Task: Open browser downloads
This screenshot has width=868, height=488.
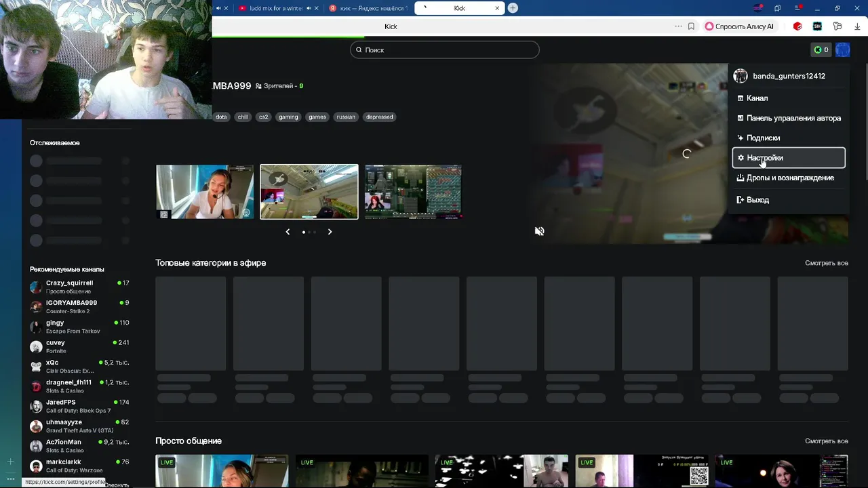Action: point(857,26)
